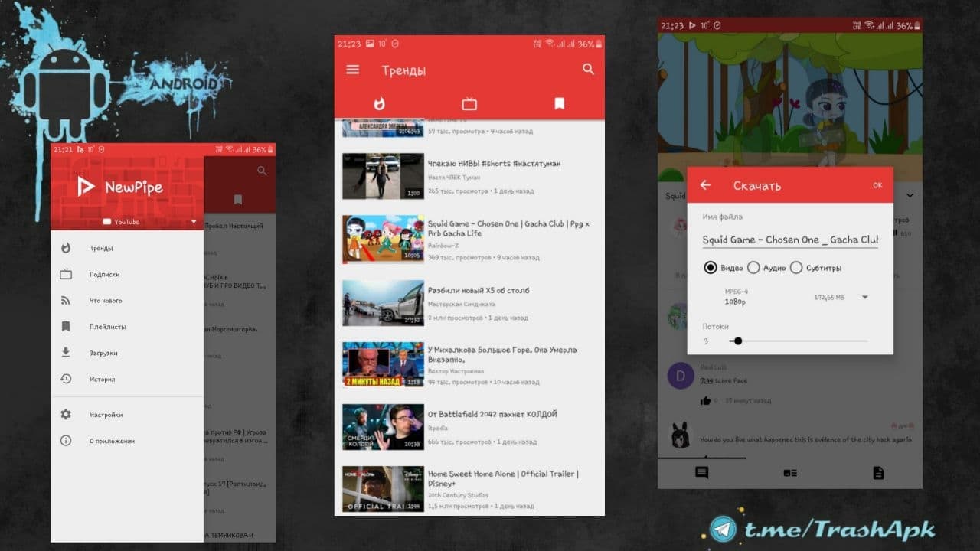Tap the dimmed bookmark tab behind the NewPipe drawer
Screen dimensions: 980x551
coord(238,200)
